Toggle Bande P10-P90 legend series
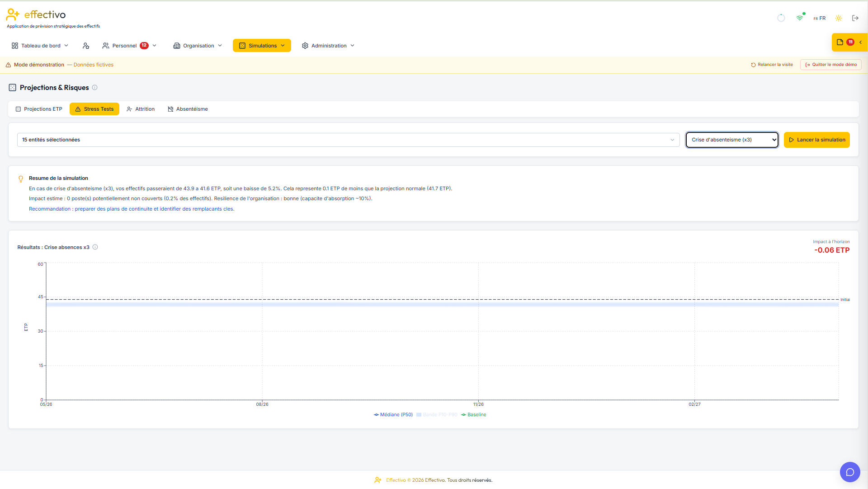 pyautogui.click(x=437, y=415)
